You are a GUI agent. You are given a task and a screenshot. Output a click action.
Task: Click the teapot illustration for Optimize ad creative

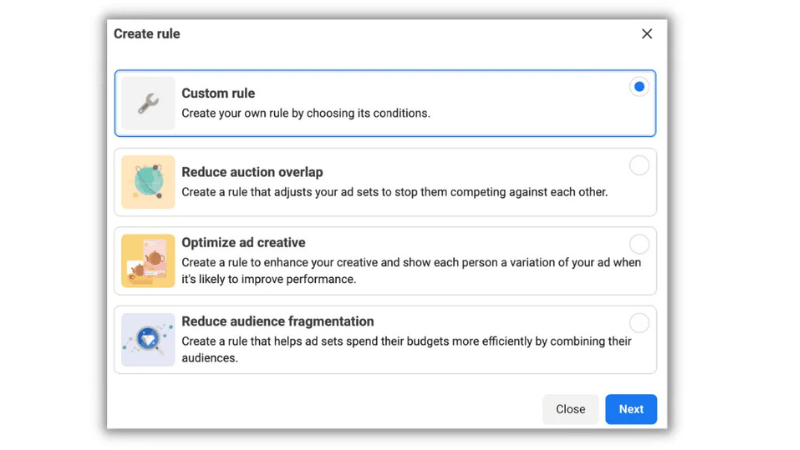point(148,261)
